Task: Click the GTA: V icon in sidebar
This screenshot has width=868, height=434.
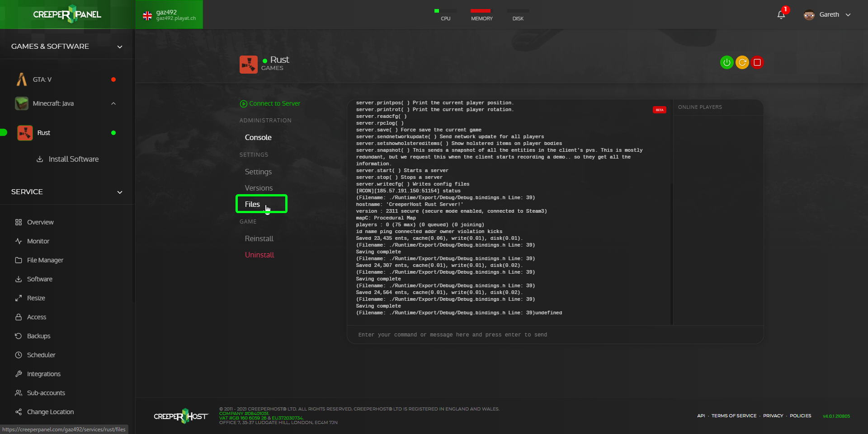Action: pos(21,79)
